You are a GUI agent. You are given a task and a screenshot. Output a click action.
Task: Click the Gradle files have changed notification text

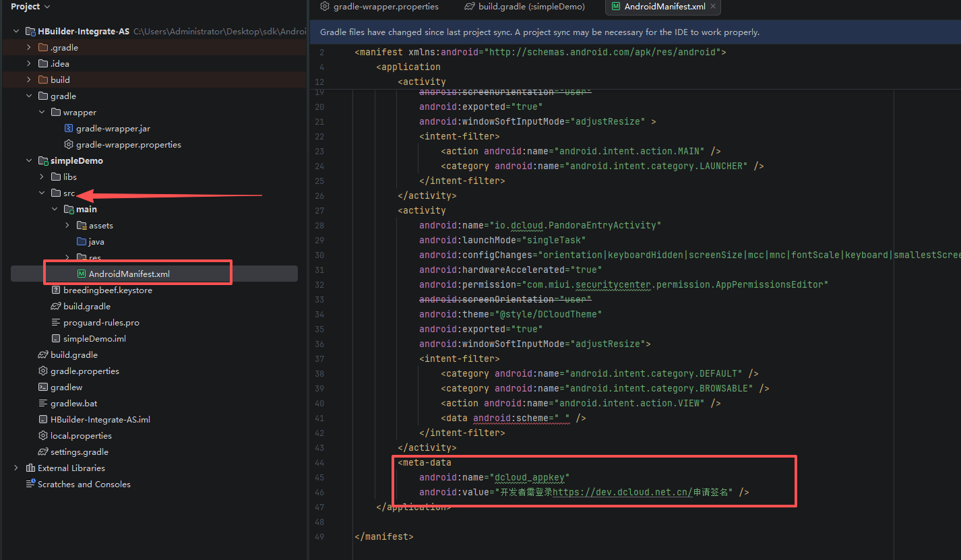click(x=540, y=32)
